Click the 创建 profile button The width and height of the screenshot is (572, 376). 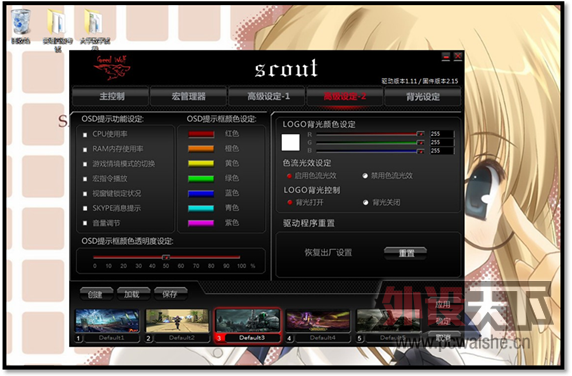tap(96, 294)
